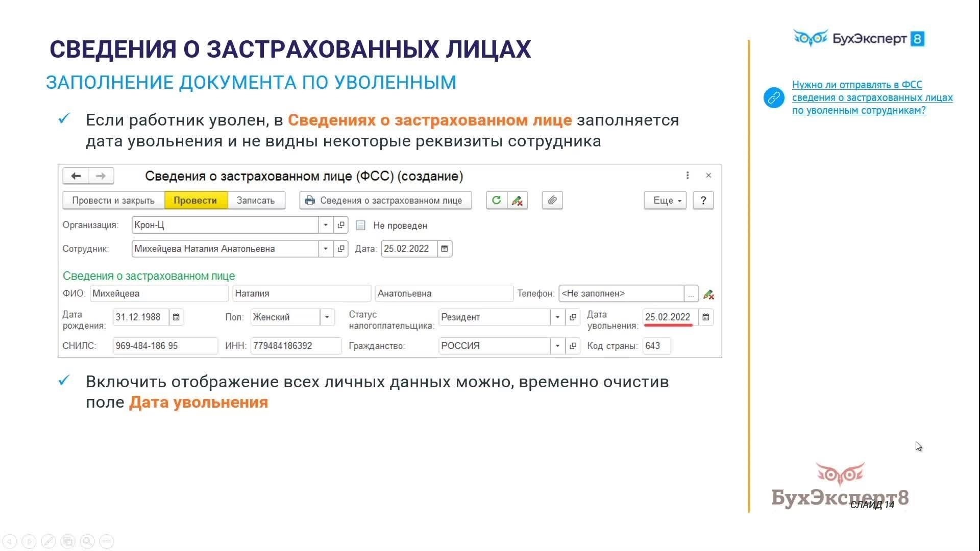Open help with the question mark

[703, 201]
